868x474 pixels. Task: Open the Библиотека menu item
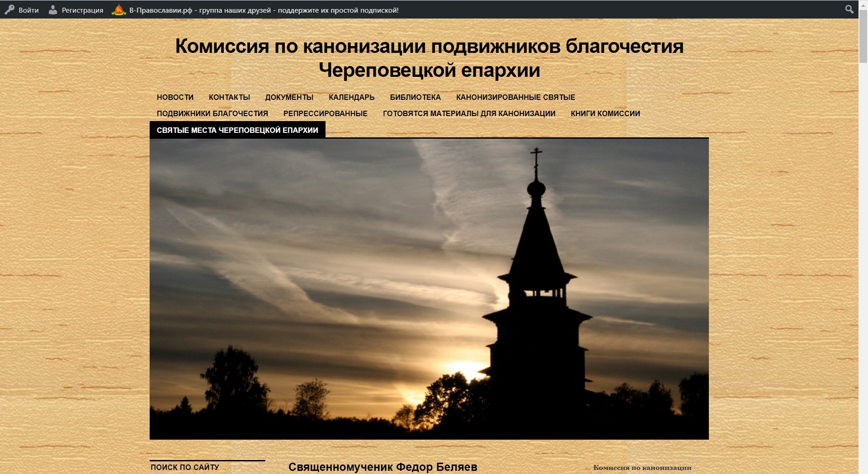(x=415, y=97)
